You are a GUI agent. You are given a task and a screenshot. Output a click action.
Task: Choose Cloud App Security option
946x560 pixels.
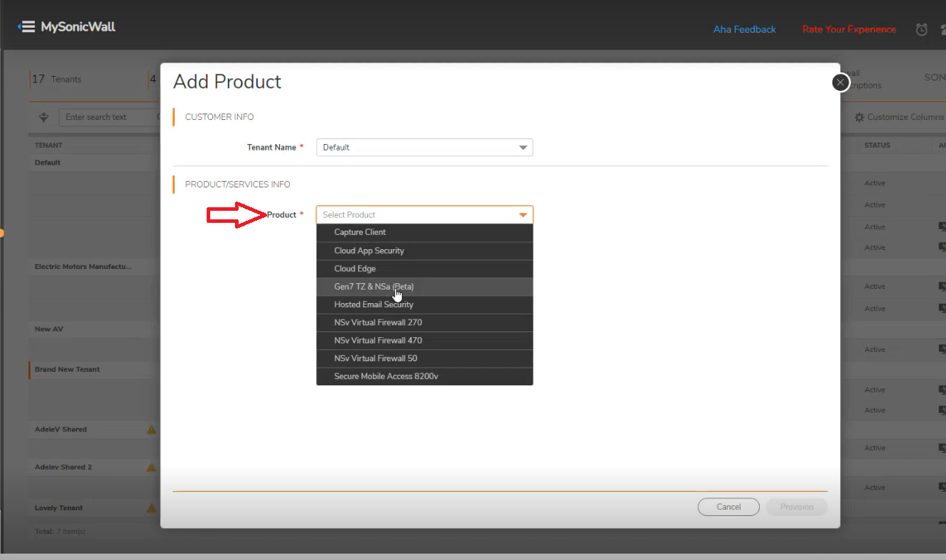pos(369,251)
